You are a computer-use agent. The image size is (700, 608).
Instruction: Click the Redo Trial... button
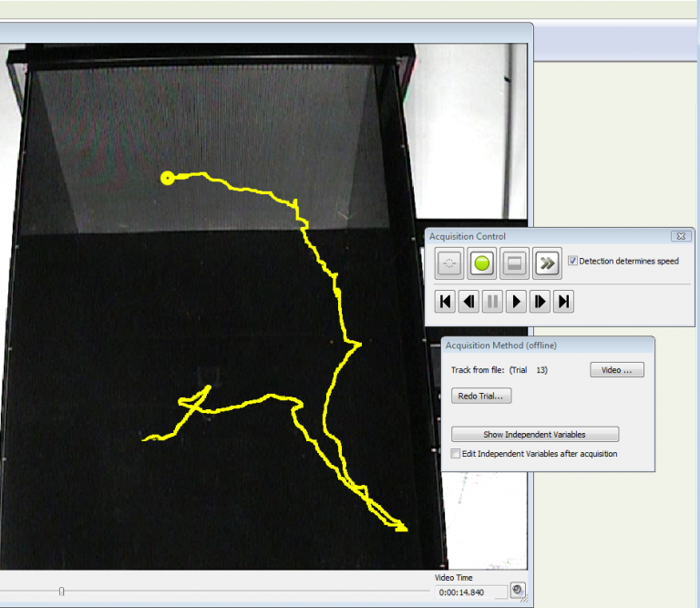(x=481, y=396)
